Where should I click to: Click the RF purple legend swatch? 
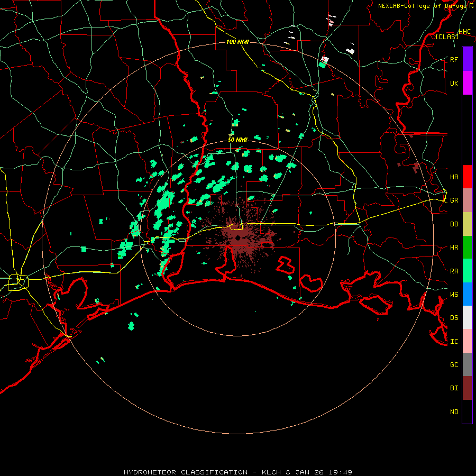coord(467,59)
